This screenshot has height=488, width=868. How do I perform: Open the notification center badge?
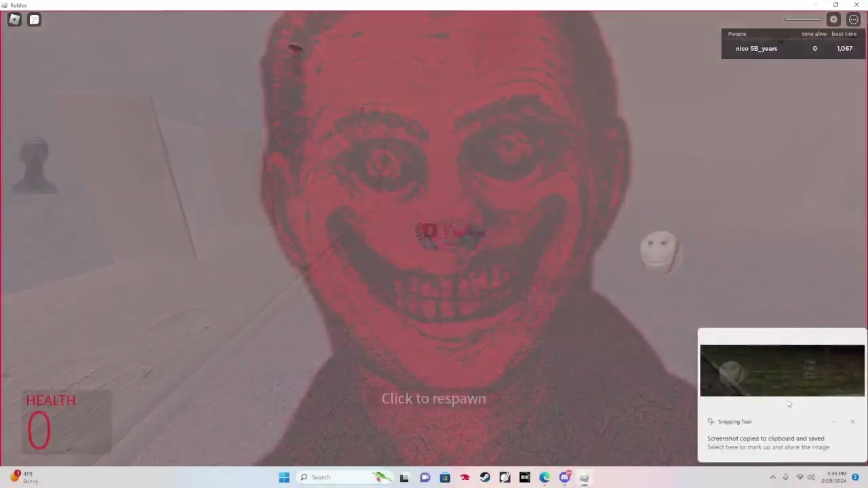[x=856, y=477]
